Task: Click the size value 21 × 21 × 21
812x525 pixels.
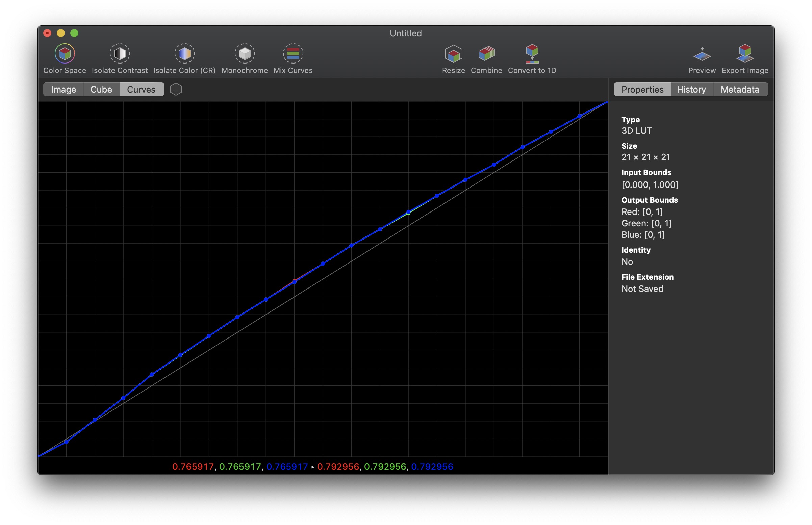Action: 646,157
